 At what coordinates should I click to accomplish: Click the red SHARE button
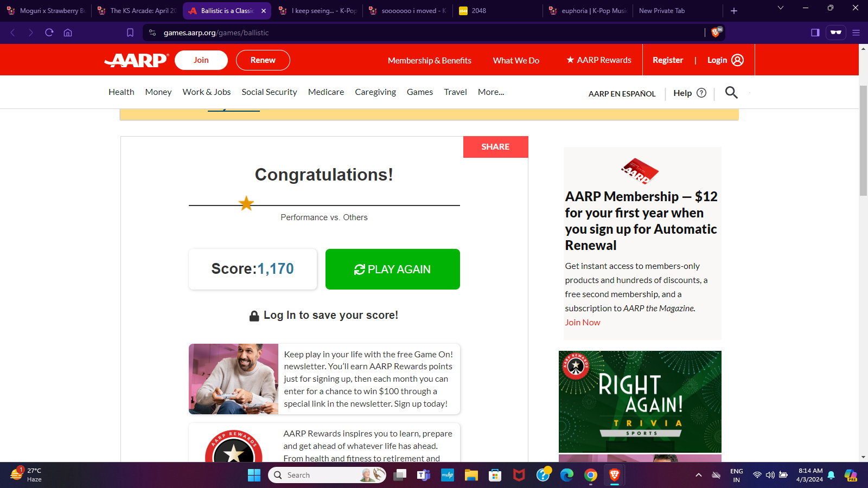496,147
